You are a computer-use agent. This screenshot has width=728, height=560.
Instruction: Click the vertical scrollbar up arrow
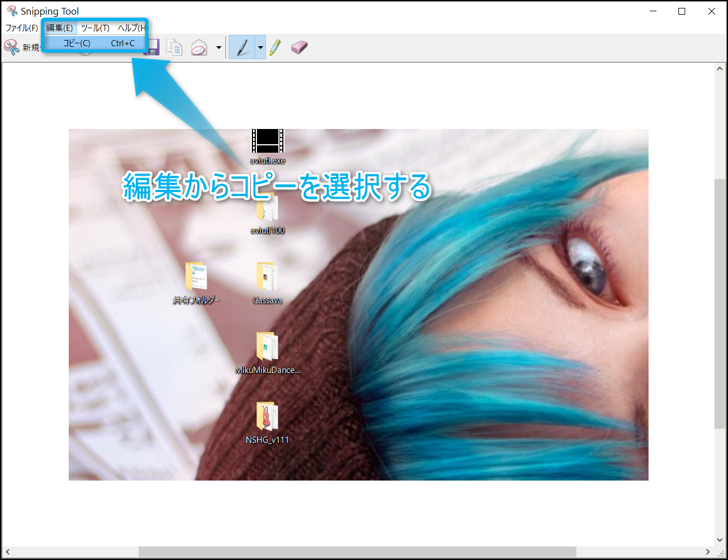click(x=720, y=69)
